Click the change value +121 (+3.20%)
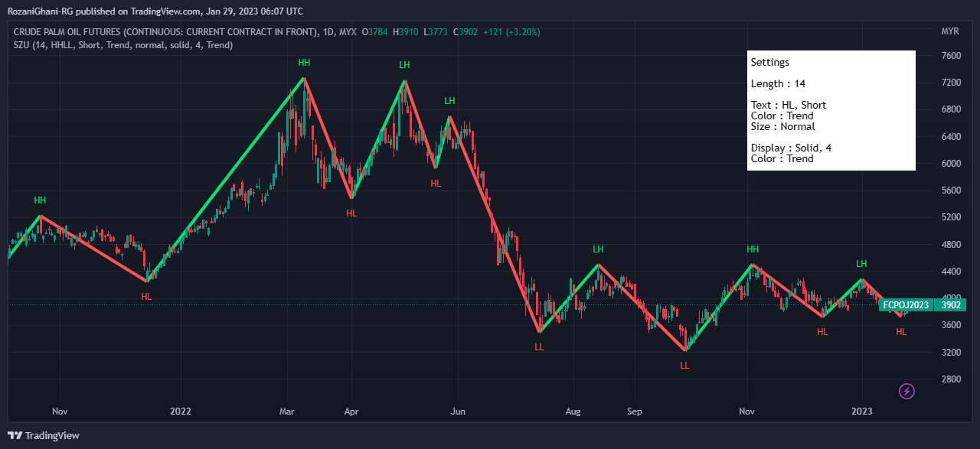 (511, 32)
